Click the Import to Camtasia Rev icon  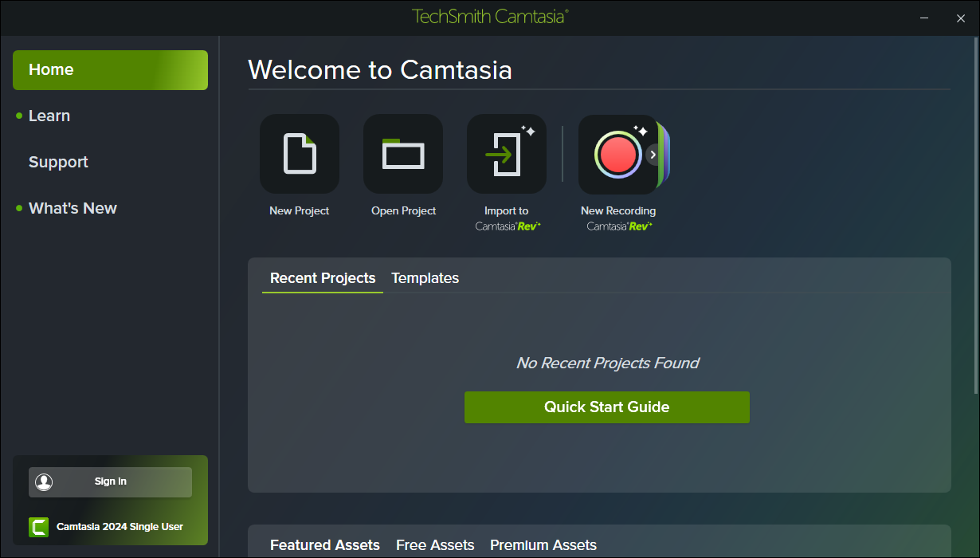507,154
